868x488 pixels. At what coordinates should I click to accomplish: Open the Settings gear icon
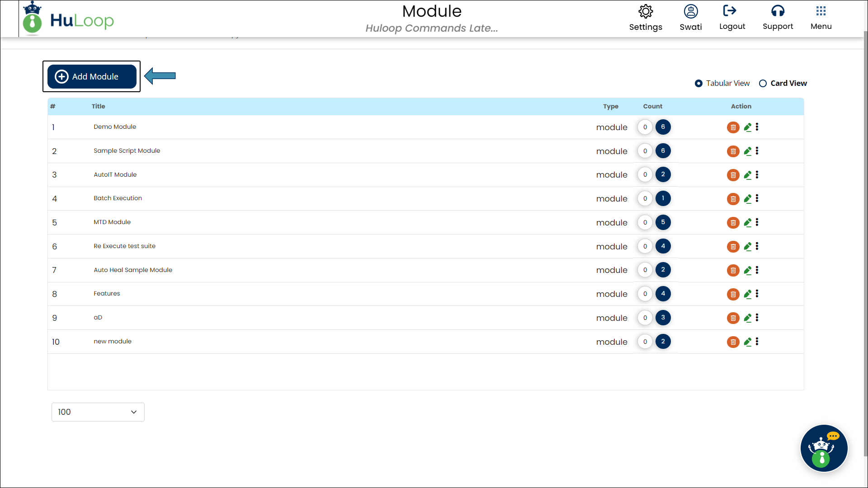point(646,11)
